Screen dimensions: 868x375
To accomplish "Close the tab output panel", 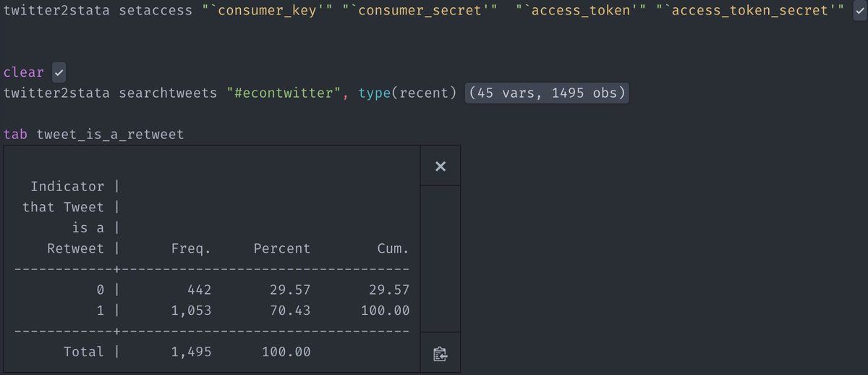I will (x=441, y=167).
